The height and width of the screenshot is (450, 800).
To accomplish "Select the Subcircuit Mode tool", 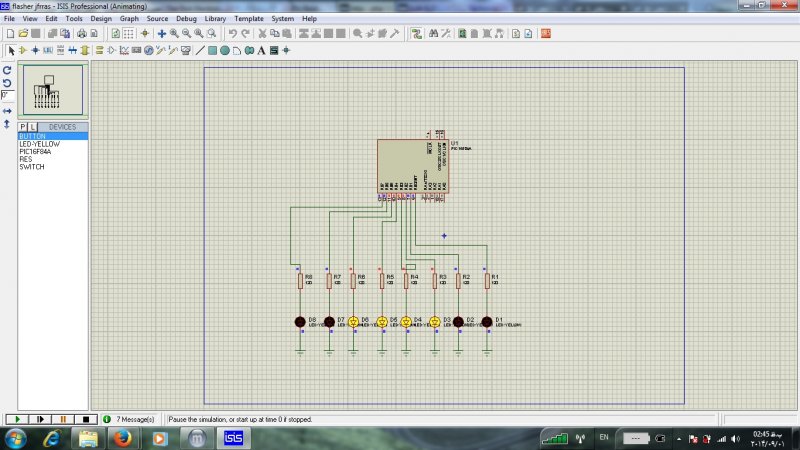I will click(x=85, y=51).
